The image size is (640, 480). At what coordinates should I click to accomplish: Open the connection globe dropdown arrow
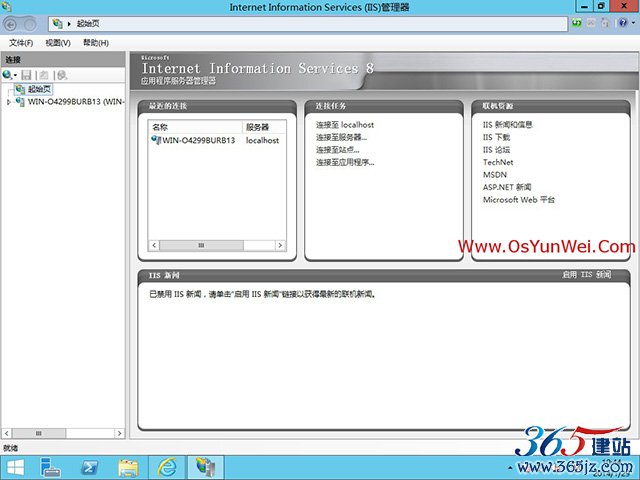pyautogui.click(x=15, y=75)
